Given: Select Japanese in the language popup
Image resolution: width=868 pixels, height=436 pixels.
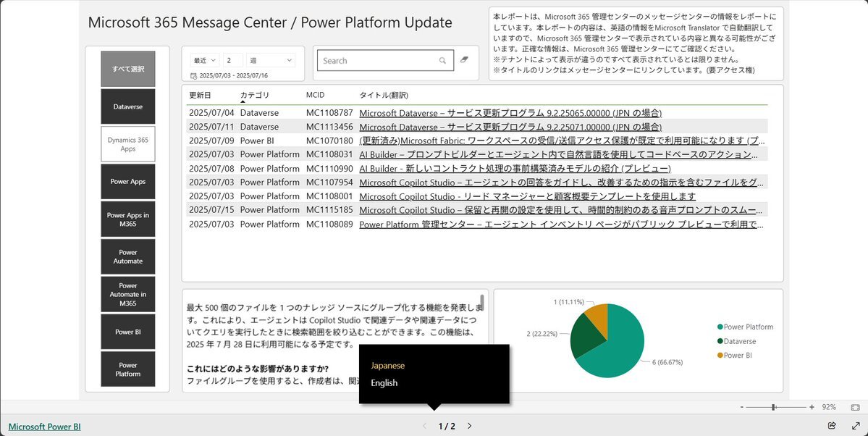Looking at the screenshot, I should [387, 366].
